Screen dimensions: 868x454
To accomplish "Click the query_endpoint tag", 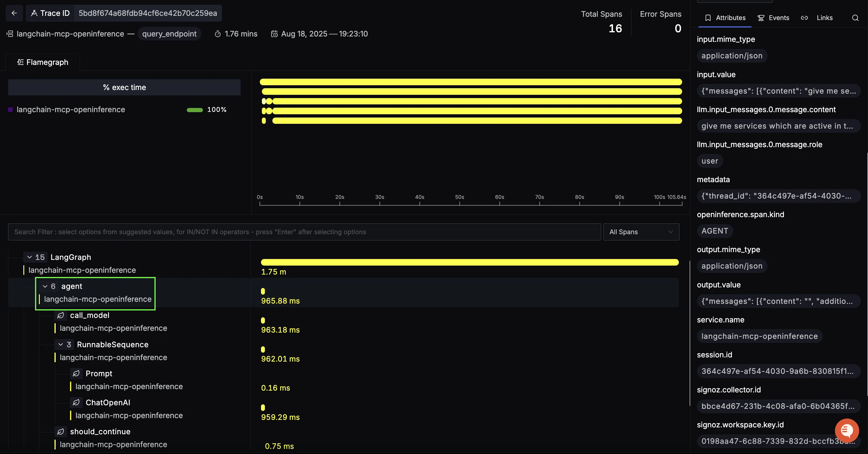I will click(169, 34).
